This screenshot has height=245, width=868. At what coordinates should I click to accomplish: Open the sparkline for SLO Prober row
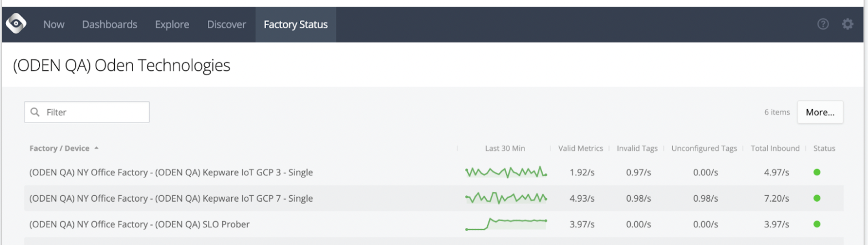point(506,224)
